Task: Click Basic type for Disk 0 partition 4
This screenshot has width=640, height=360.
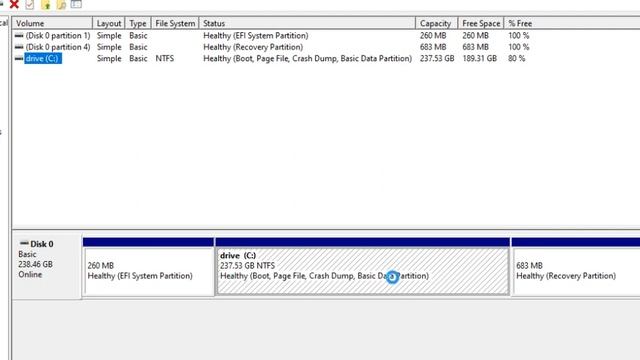Action: point(138,47)
